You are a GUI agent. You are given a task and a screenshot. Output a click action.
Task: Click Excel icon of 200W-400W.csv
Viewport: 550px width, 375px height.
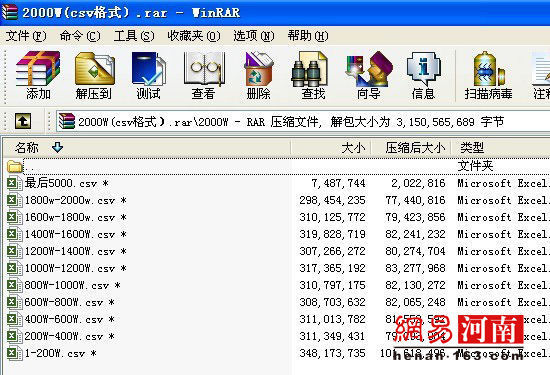[x=14, y=336]
